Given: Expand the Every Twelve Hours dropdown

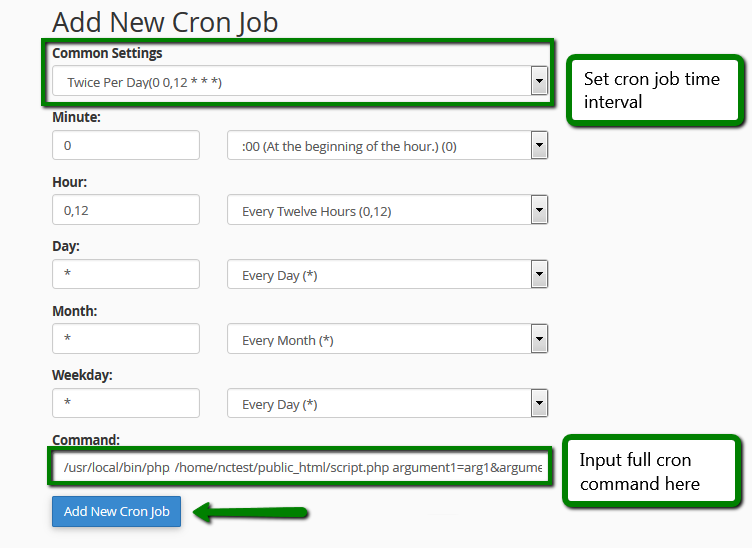Looking at the screenshot, I should pyautogui.click(x=380, y=211).
